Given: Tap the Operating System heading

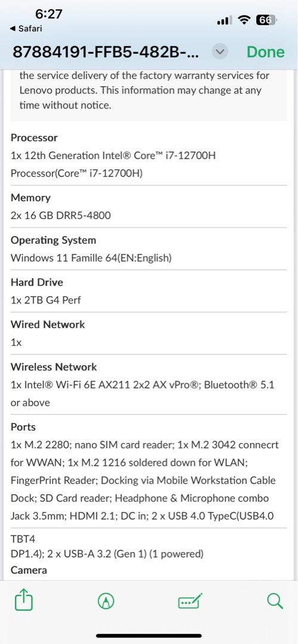Looking at the screenshot, I should [54, 240].
